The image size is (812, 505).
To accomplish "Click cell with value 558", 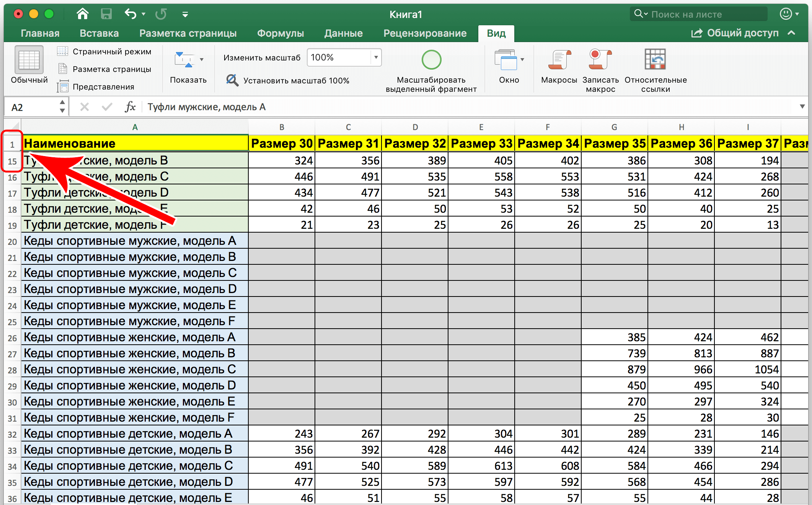I will 481,177.
